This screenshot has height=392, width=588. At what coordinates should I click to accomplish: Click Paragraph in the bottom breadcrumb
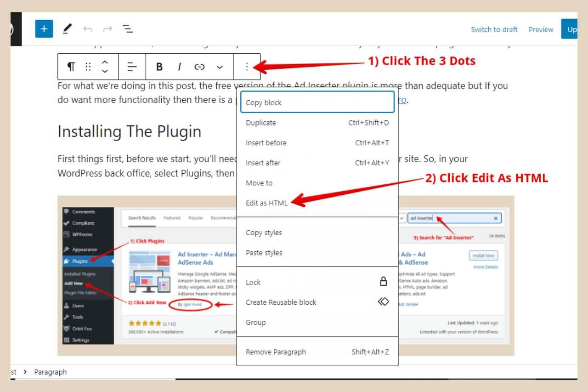tap(51, 372)
